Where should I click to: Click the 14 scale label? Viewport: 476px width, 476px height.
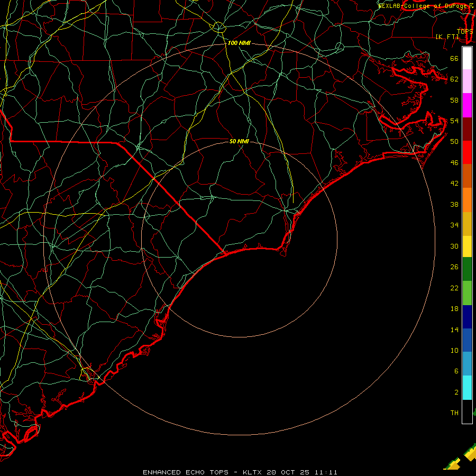tap(454, 329)
